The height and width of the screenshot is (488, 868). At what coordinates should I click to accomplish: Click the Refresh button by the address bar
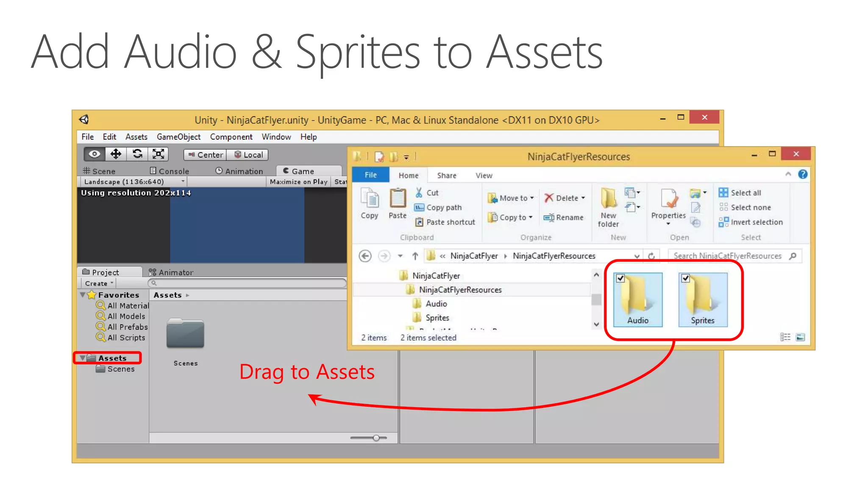point(651,256)
